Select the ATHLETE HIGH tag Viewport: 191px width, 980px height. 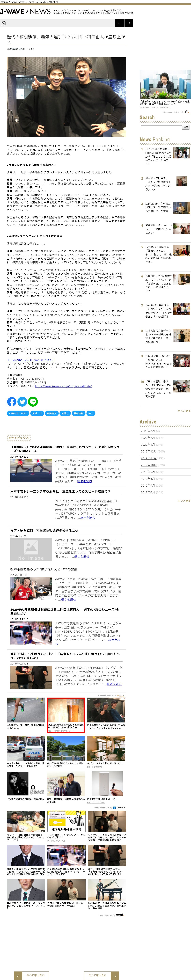(18, 413)
